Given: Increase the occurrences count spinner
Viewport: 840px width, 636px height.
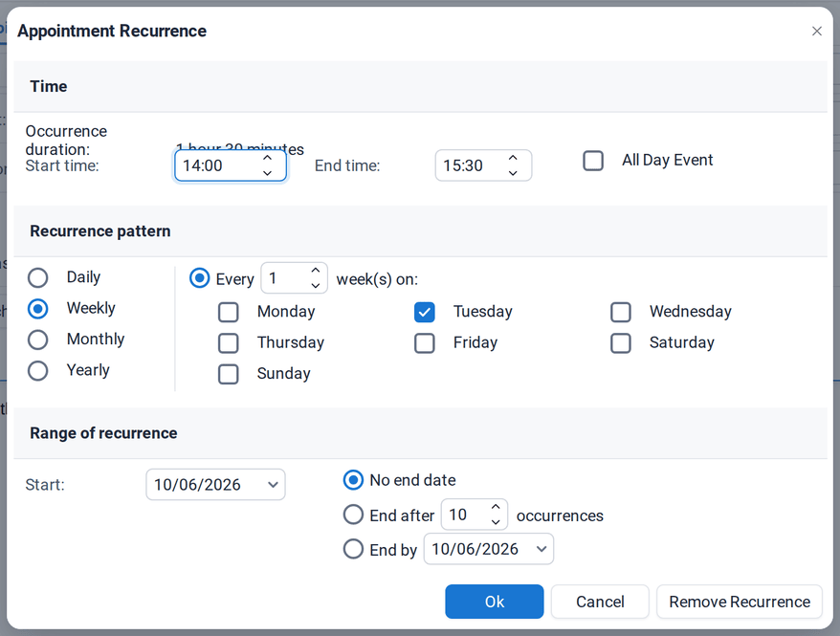Looking at the screenshot, I should pyautogui.click(x=496, y=507).
